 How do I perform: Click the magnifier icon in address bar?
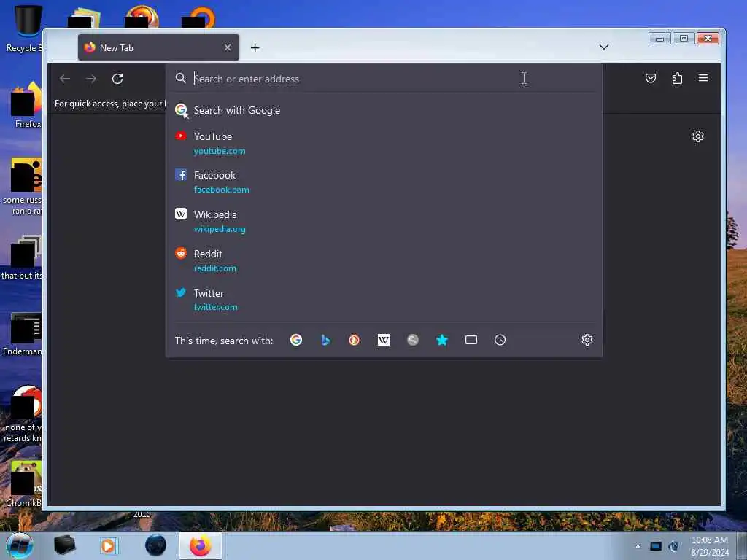(x=181, y=78)
